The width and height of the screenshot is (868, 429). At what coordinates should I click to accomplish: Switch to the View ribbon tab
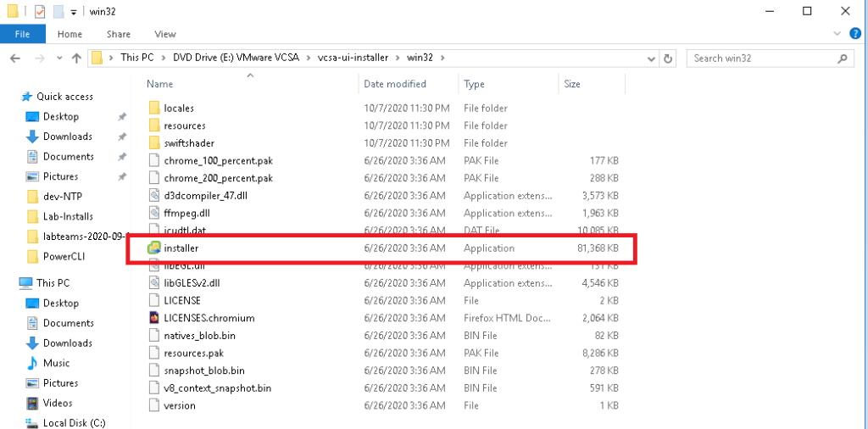[x=165, y=34]
